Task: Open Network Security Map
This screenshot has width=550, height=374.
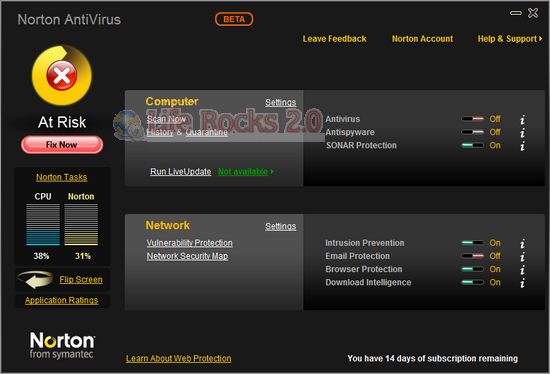Action: 187,256
